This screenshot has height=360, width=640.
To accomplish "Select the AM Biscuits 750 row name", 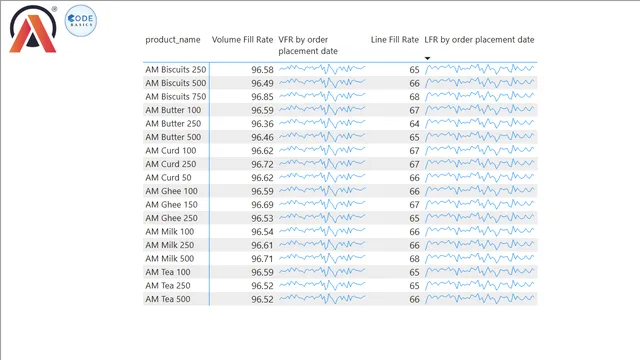I will click(176, 97).
